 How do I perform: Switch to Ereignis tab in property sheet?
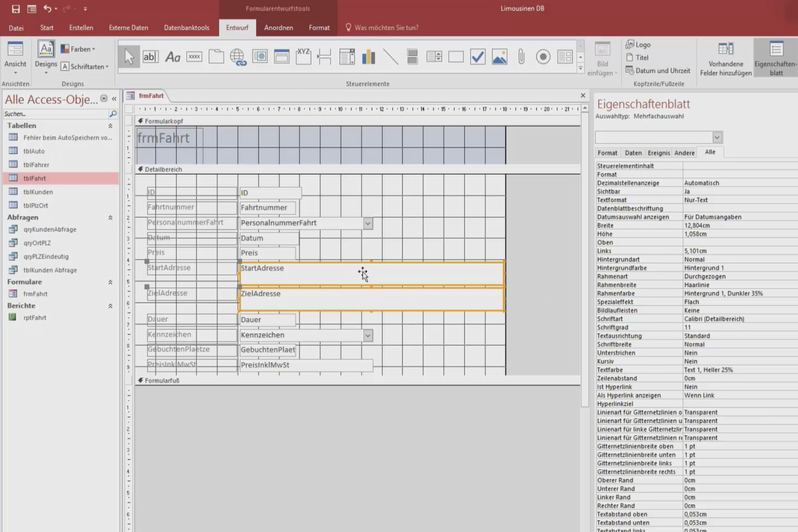click(658, 153)
